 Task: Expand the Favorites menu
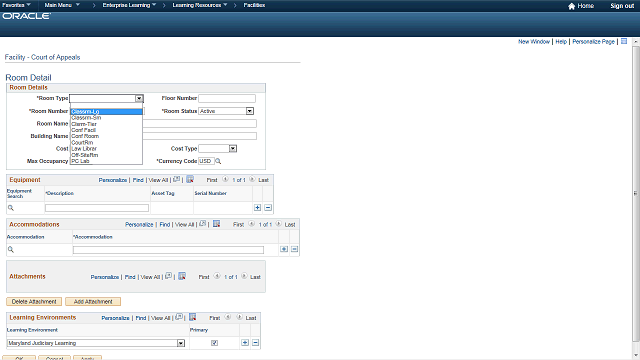[16, 5]
